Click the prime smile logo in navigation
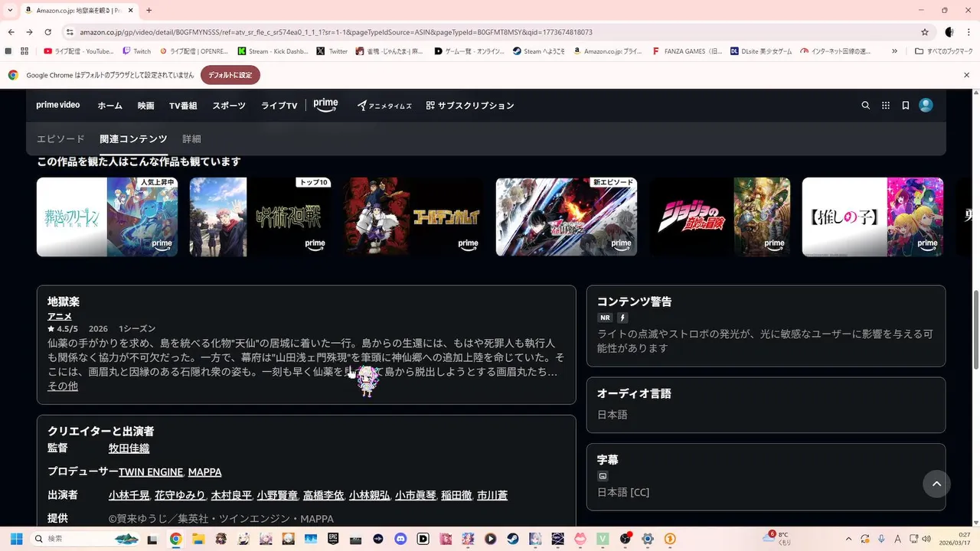Viewport: 980px width, 551px height. [325, 106]
